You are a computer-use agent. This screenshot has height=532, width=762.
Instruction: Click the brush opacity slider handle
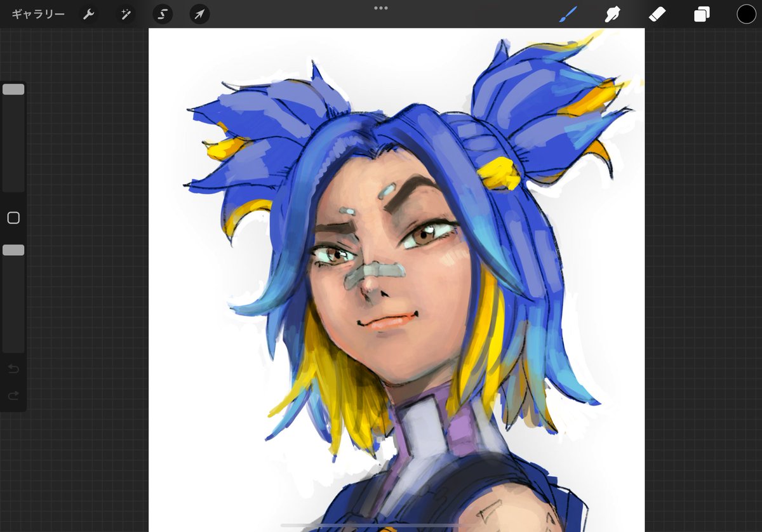[13, 250]
